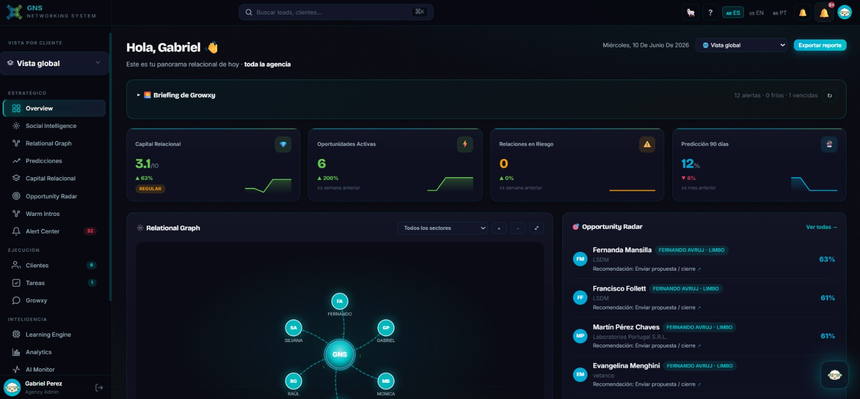
Task: Zoom out the Relational Graph with minus
Action: (x=518, y=228)
